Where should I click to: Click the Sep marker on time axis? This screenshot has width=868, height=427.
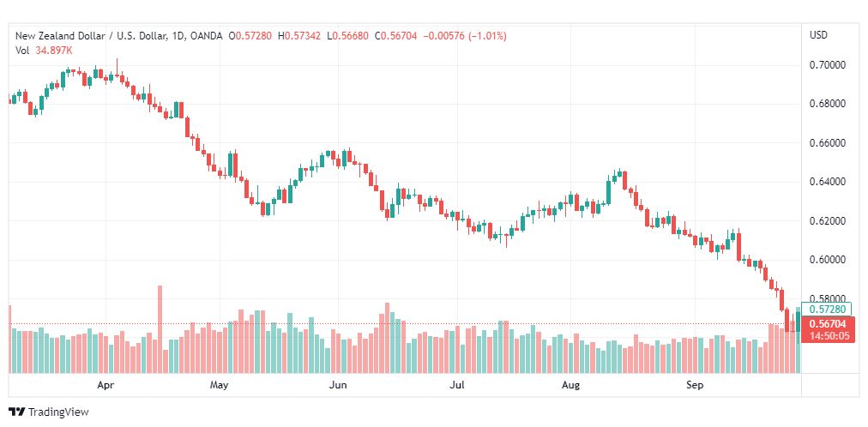click(x=694, y=385)
